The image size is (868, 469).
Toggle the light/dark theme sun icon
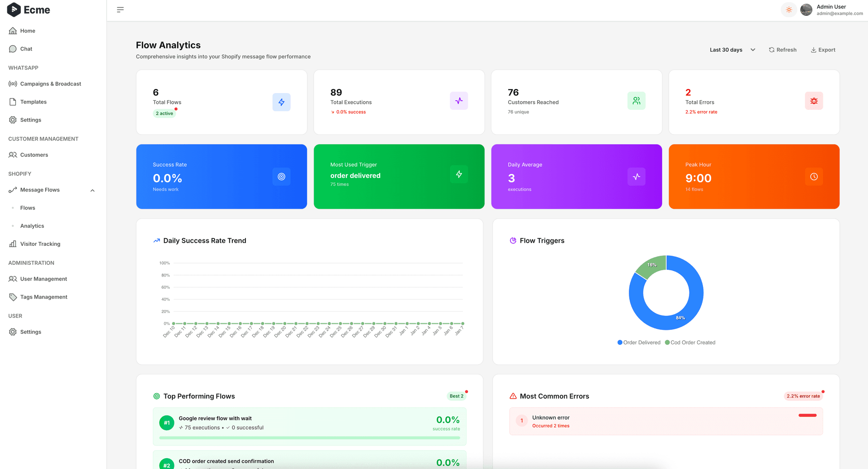[x=789, y=9]
